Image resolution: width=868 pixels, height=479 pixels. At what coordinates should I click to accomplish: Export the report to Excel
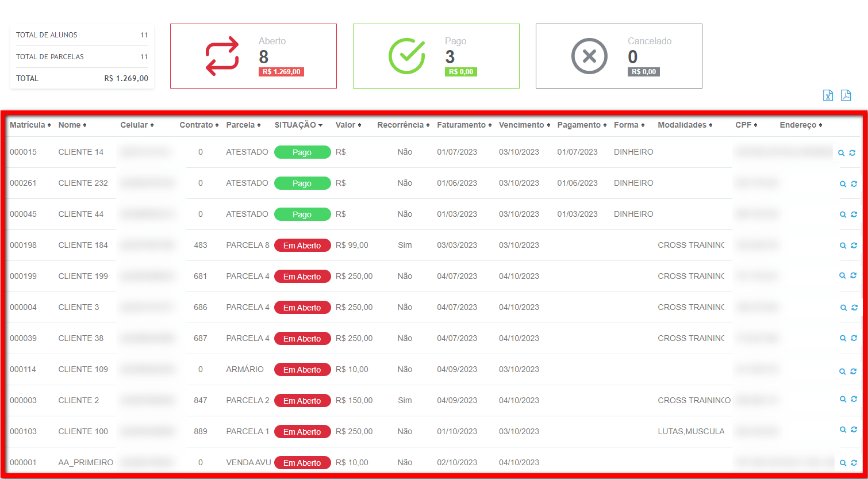(x=828, y=95)
